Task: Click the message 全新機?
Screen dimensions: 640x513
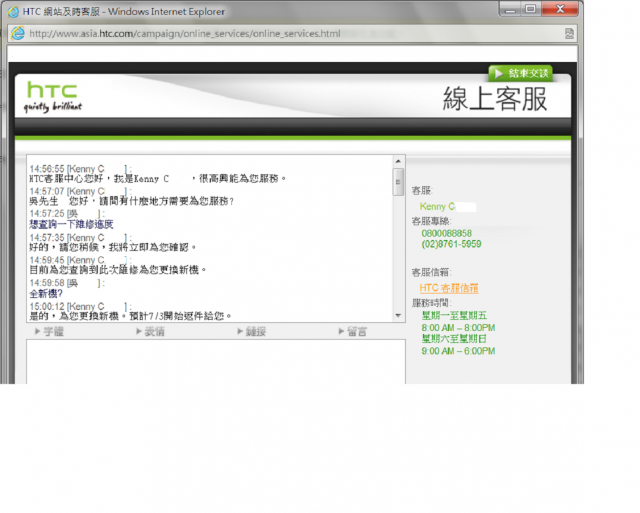Action: tap(46, 293)
